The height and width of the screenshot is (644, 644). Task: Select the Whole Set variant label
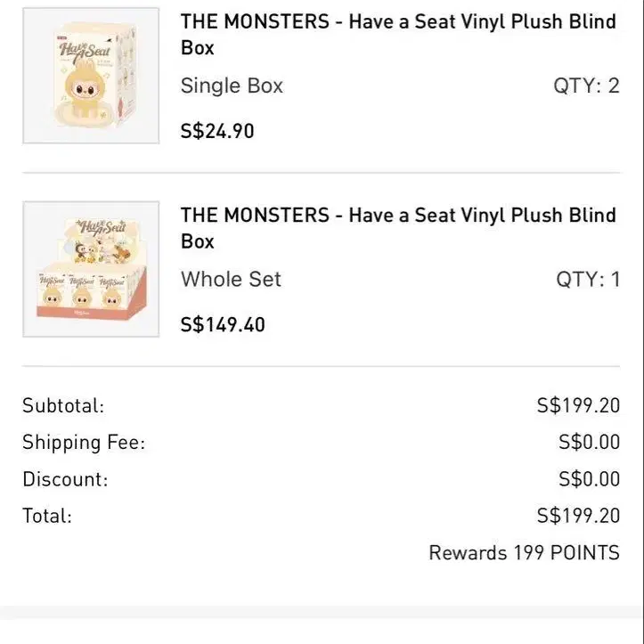pos(231,279)
